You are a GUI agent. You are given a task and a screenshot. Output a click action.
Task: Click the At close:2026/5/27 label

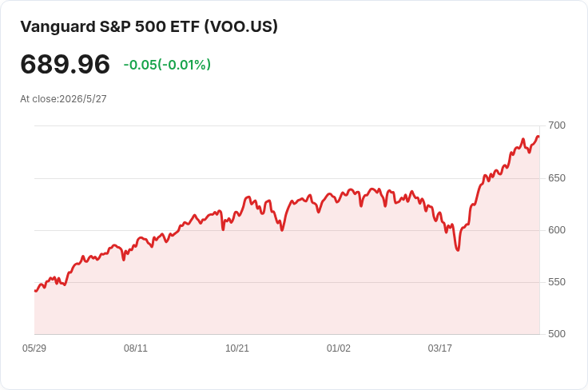click(x=63, y=99)
